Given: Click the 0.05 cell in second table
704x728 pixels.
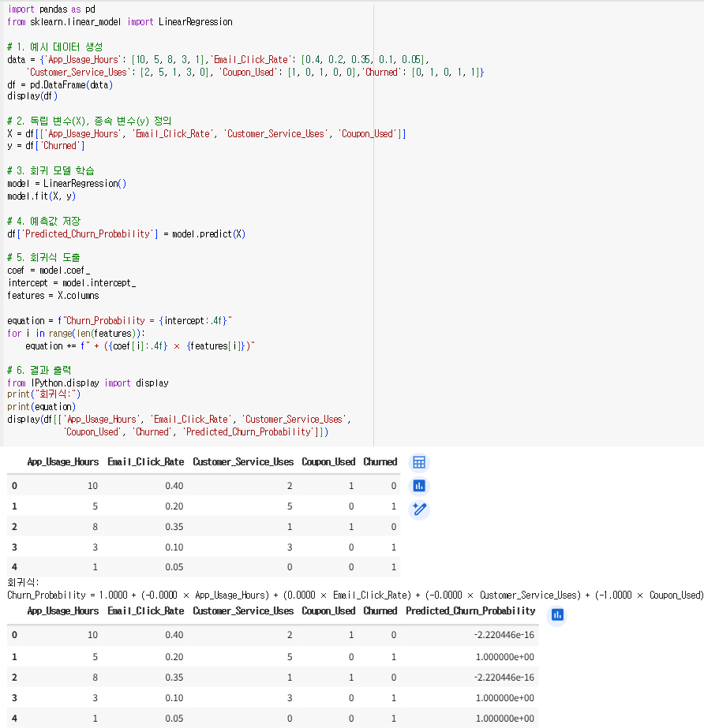Looking at the screenshot, I should point(174,719).
